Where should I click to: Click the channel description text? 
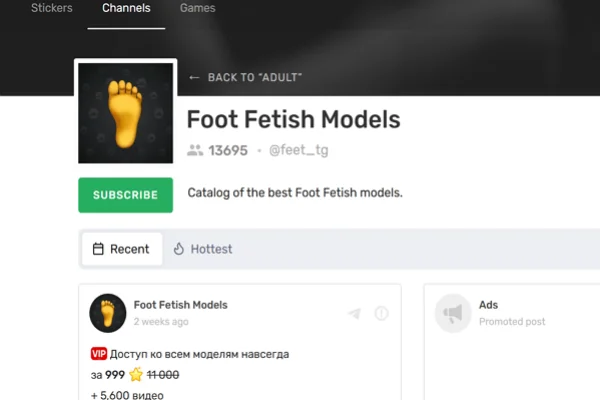point(295,193)
